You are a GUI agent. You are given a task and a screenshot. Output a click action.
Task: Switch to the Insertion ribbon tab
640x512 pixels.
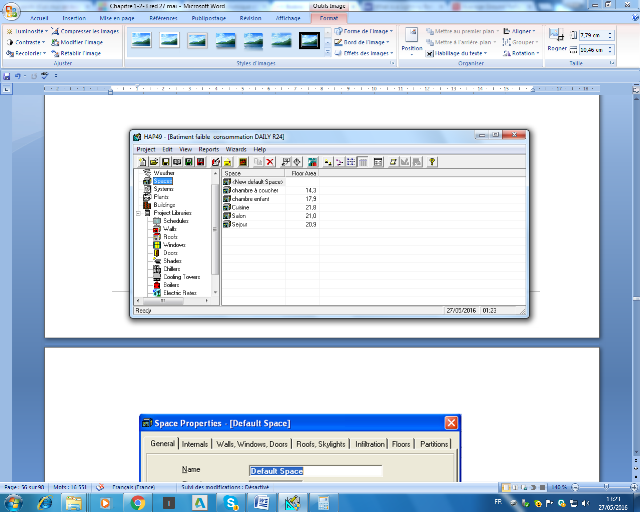point(74,18)
